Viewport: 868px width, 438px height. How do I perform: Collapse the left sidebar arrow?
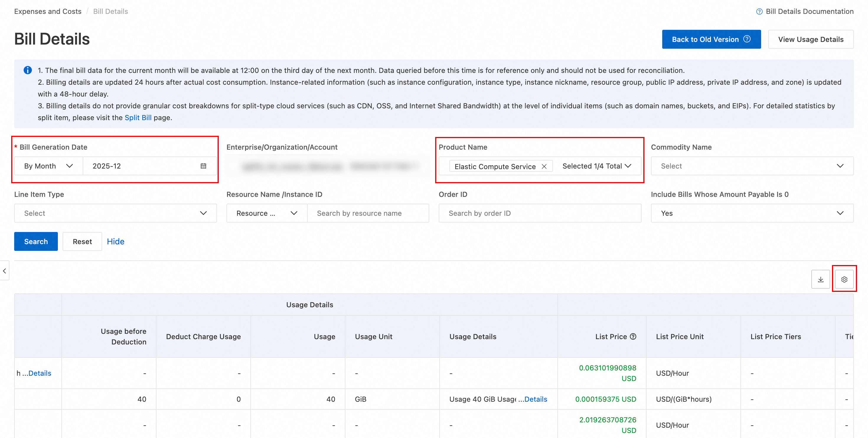click(x=4, y=271)
